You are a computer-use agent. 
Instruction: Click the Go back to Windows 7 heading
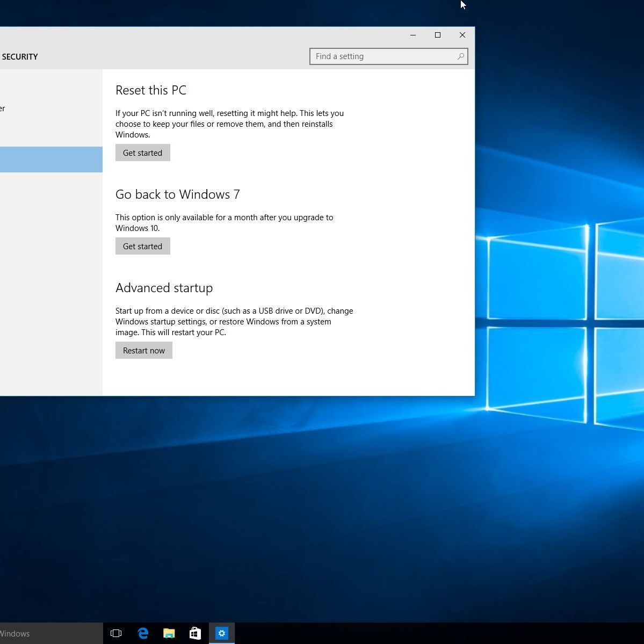point(177,194)
